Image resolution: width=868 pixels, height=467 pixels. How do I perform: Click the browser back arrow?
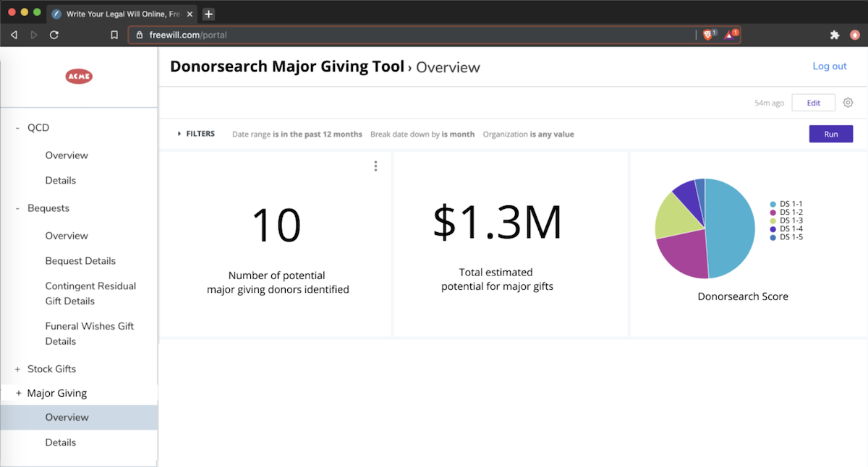point(14,35)
